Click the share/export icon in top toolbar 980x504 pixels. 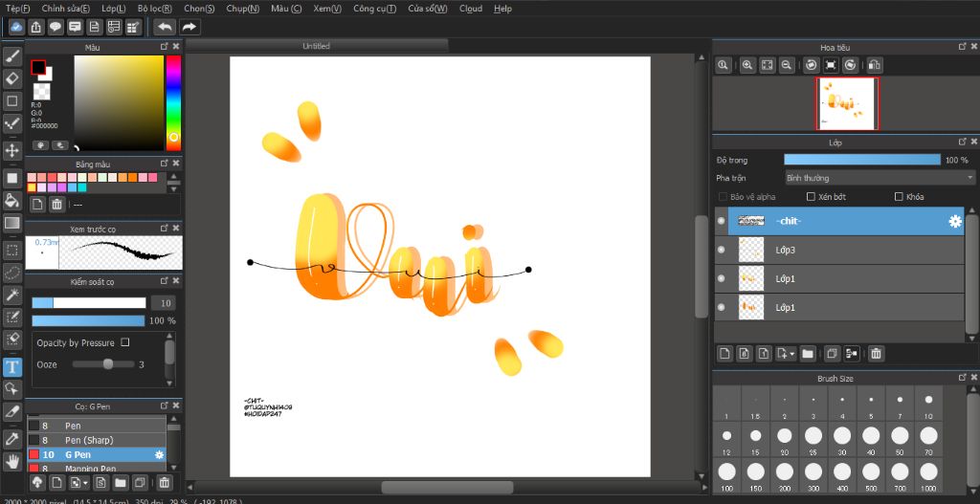36,27
